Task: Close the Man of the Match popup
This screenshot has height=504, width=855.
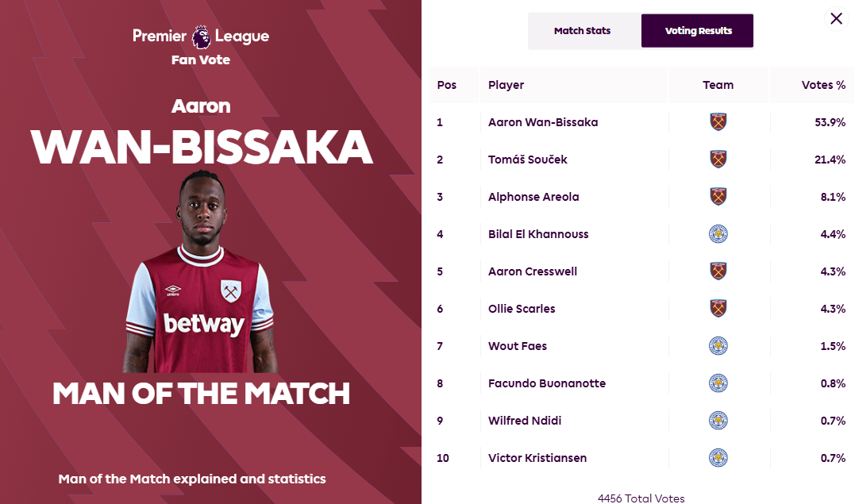Action: (836, 18)
